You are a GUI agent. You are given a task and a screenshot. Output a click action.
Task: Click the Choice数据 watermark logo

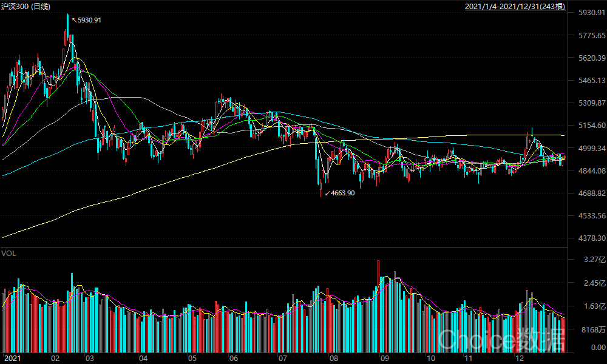[x=493, y=339]
